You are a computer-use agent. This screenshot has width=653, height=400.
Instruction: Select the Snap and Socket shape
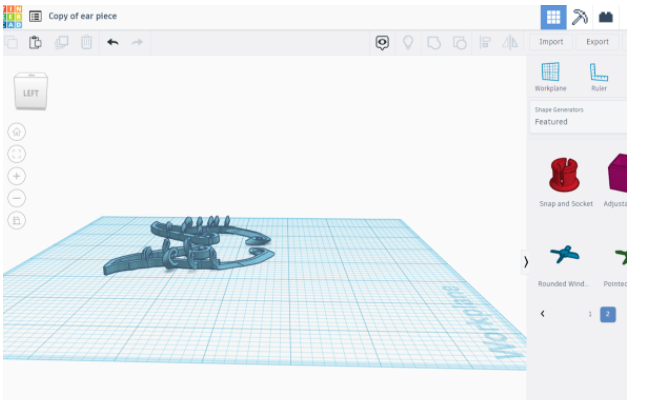tap(565, 182)
